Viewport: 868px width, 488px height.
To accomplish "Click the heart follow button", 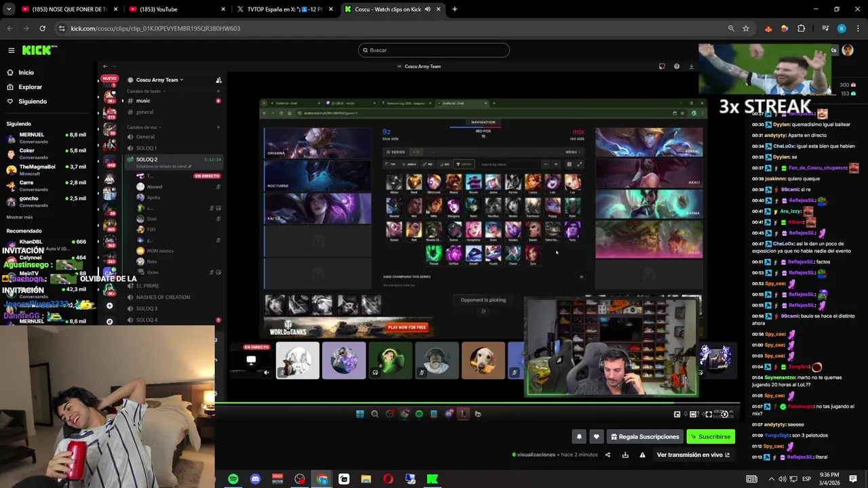I will (596, 437).
